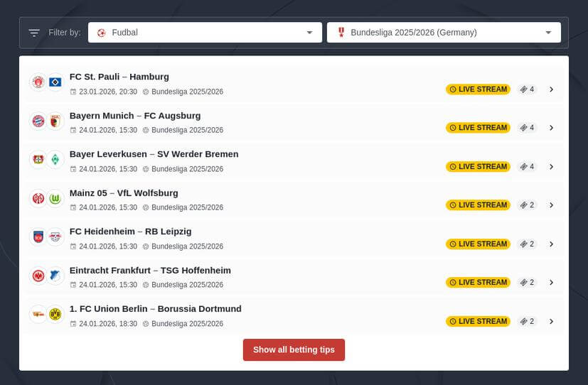Image resolution: width=588 pixels, height=385 pixels.
Task: Expand Mainz 05 – VfL Wolfsburg chevron
Action: [x=551, y=205]
